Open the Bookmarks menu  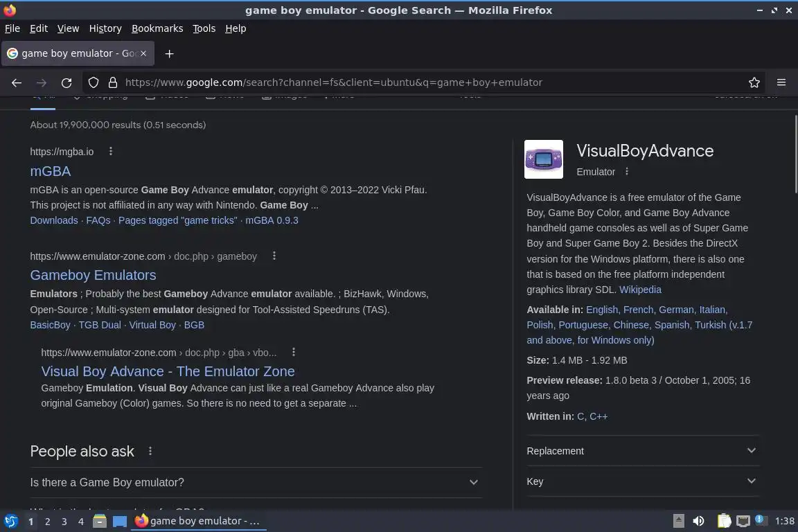click(157, 28)
